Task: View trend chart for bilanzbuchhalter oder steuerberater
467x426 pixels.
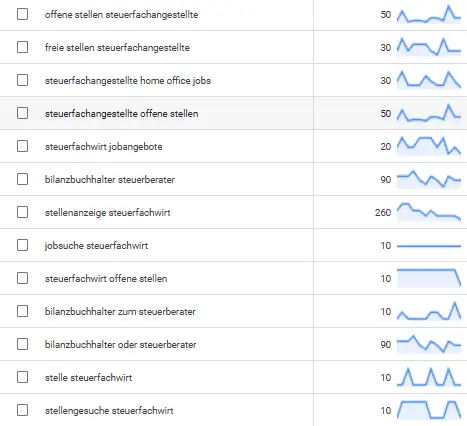Action: click(x=429, y=344)
